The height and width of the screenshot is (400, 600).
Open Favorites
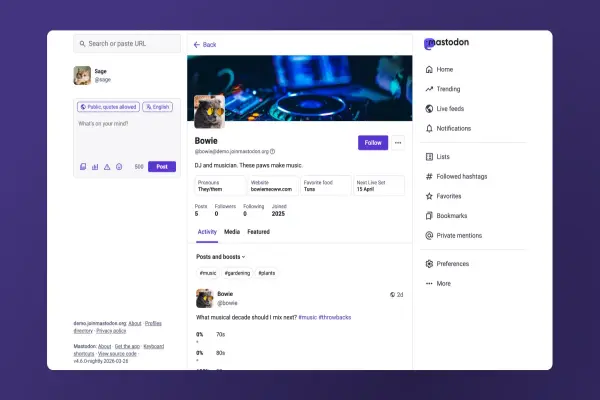coord(443,196)
